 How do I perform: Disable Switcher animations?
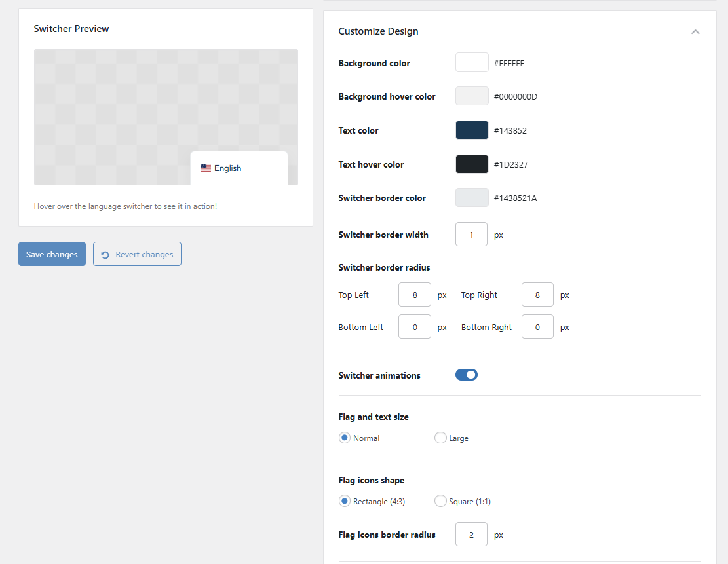(x=467, y=374)
